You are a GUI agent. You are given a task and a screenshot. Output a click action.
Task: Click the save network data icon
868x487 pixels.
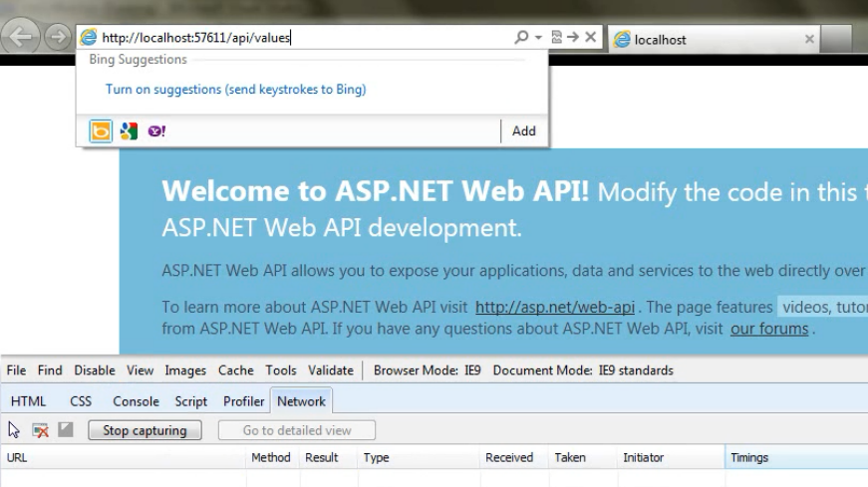pyautogui.click(x=66, y=429)
